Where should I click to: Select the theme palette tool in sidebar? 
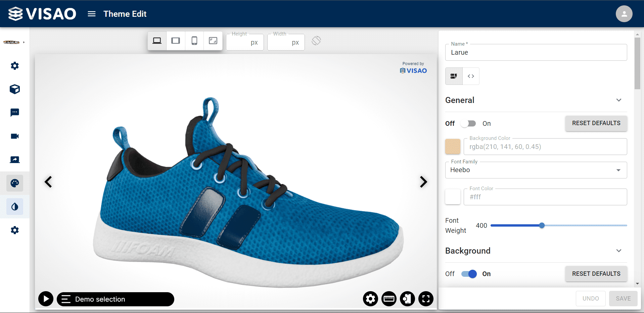(x=15, y=183)
